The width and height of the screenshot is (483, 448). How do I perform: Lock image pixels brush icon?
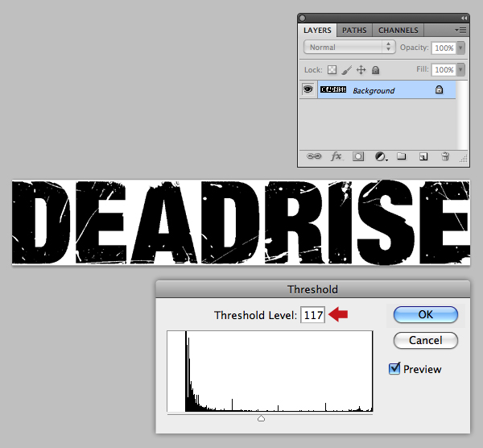[346, 70]
